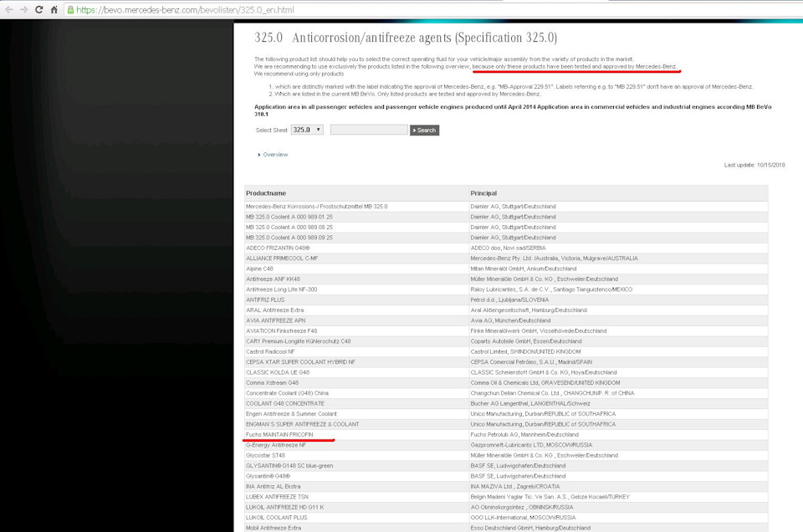Screen dimensions: 803x532
Task: Select Glysantin G48 product
Action: pos(268,476)
